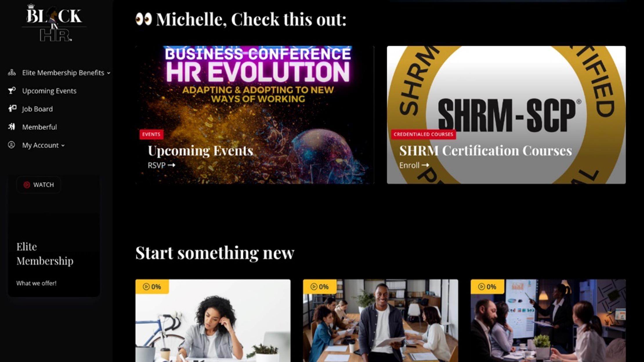This screenshot has height=362, width=644.
Task: Click the Black in HR logo
Action: tap(54, 23)
